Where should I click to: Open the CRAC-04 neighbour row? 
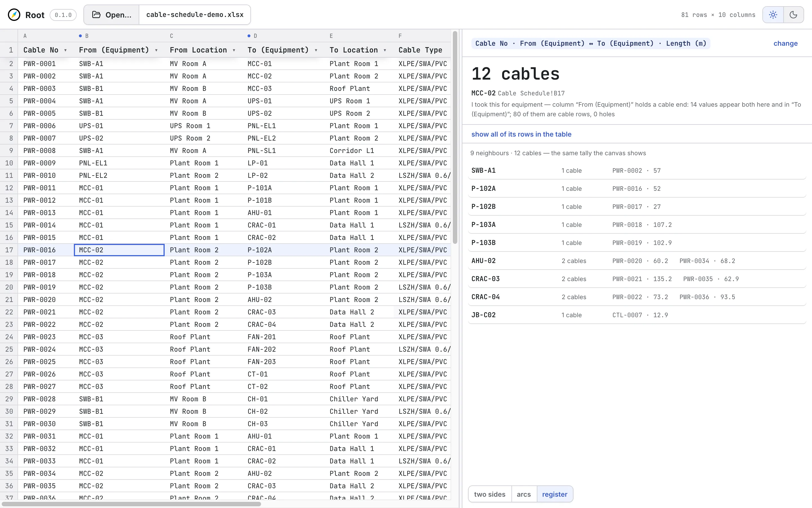tap(637, 297)
